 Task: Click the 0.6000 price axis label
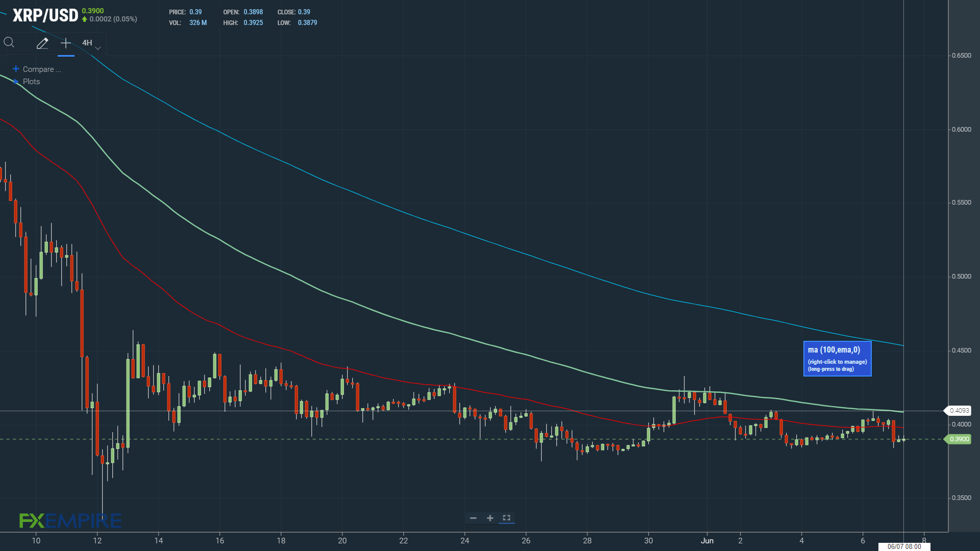click(962, 130)
